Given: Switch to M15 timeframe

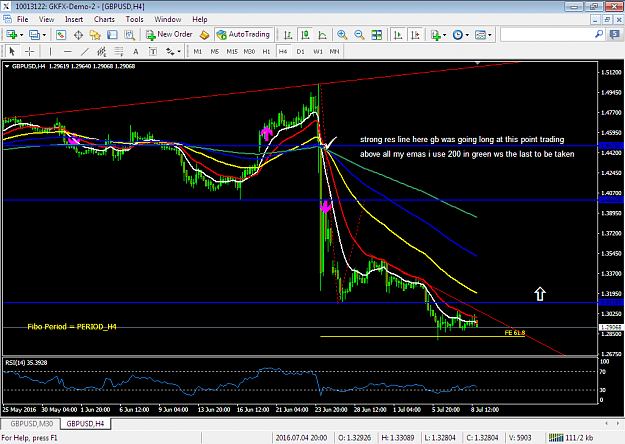Looking at the screenshot, I should (x=232, y=51).
